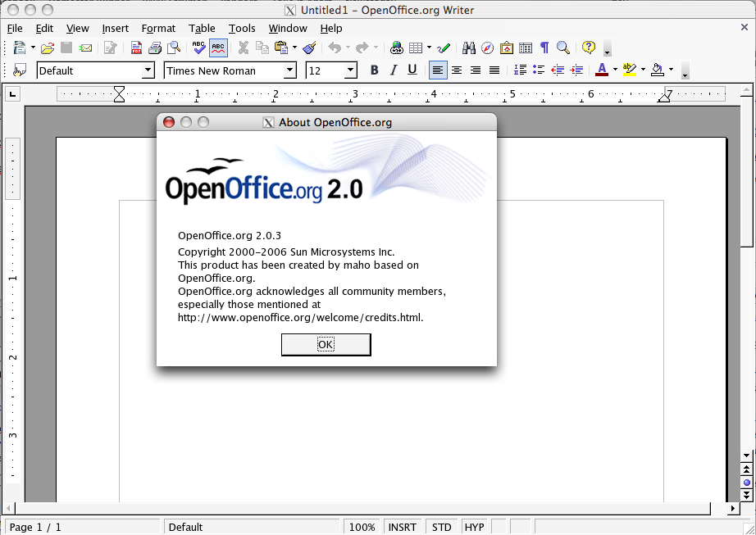Image resolution: width=756 pixels, height=535 pixels.
Task: Open the Gallery icon
Action: 506,48
